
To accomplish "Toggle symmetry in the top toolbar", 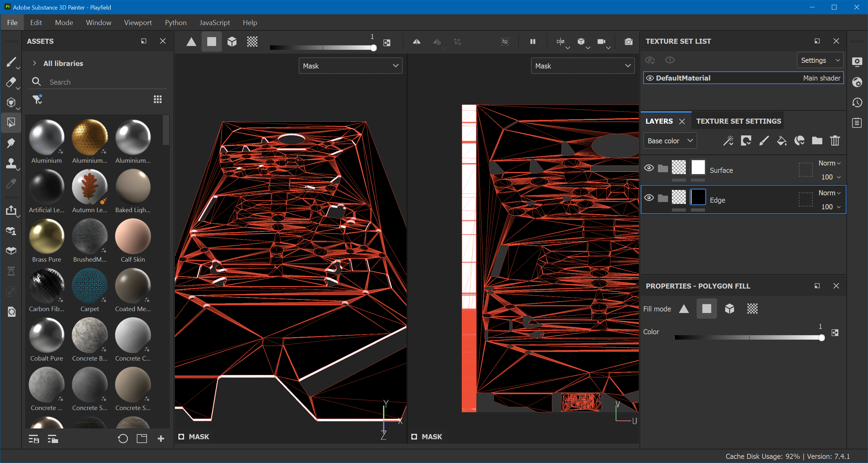I will (x=417, y=42).
